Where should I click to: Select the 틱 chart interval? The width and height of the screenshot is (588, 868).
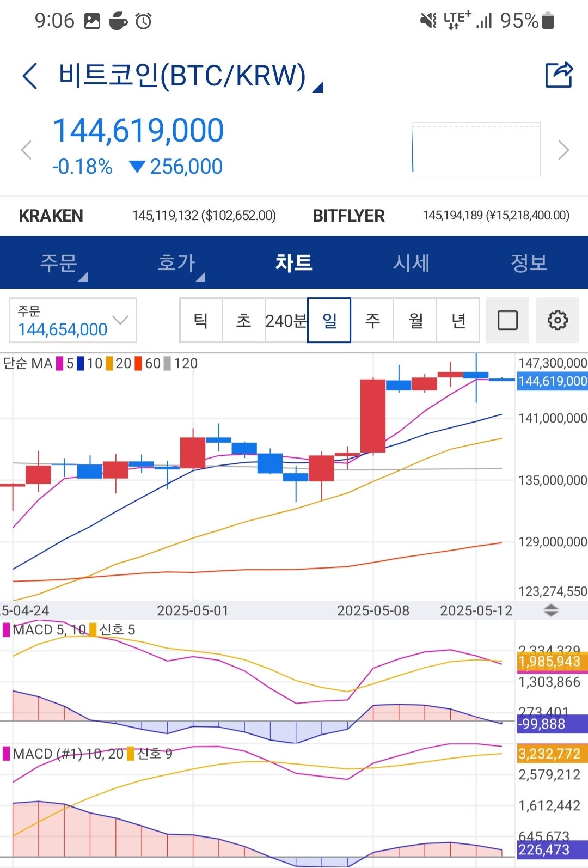point(201,320)
